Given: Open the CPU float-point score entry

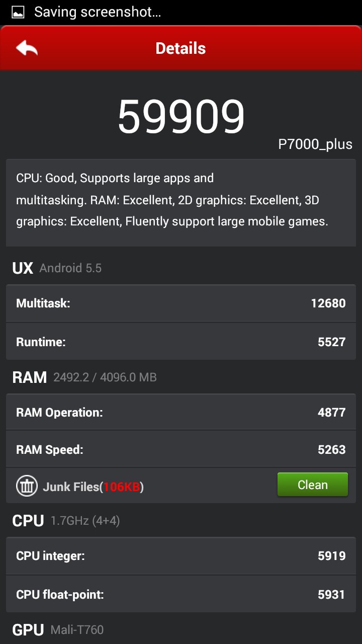Looking at the screenshot, I should (181, 594).
